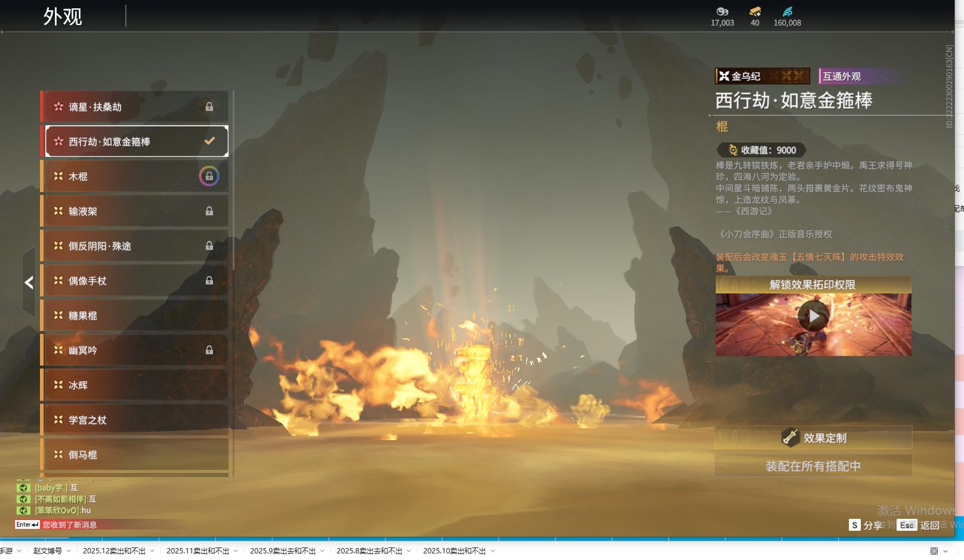Image resolution: width=964 pixels, height=560 pixels.
Task: Switch to the 2025.11卖出和不出 sheet tab
Action: coord(197,551)
